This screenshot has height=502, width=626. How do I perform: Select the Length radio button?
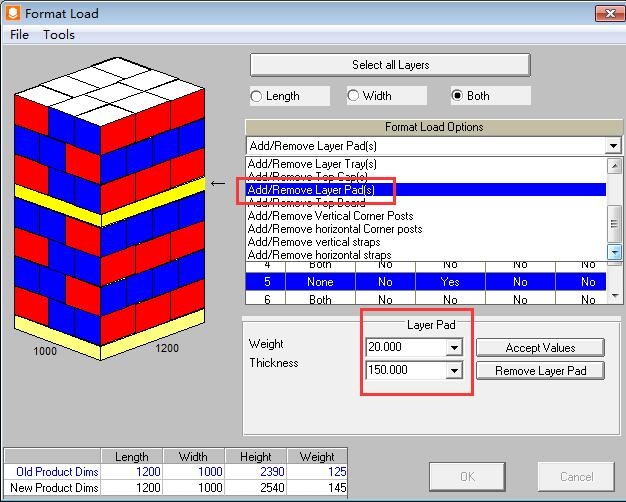(257, 96)
